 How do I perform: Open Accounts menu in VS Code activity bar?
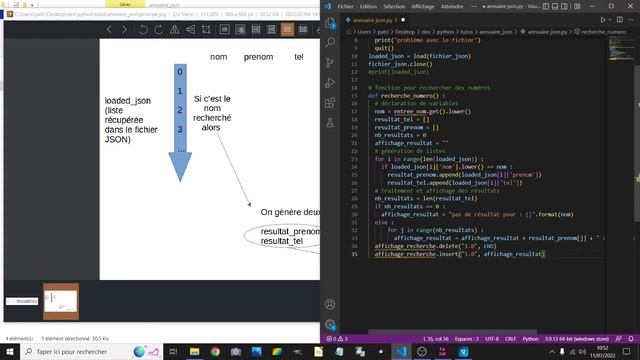point(330,304)
